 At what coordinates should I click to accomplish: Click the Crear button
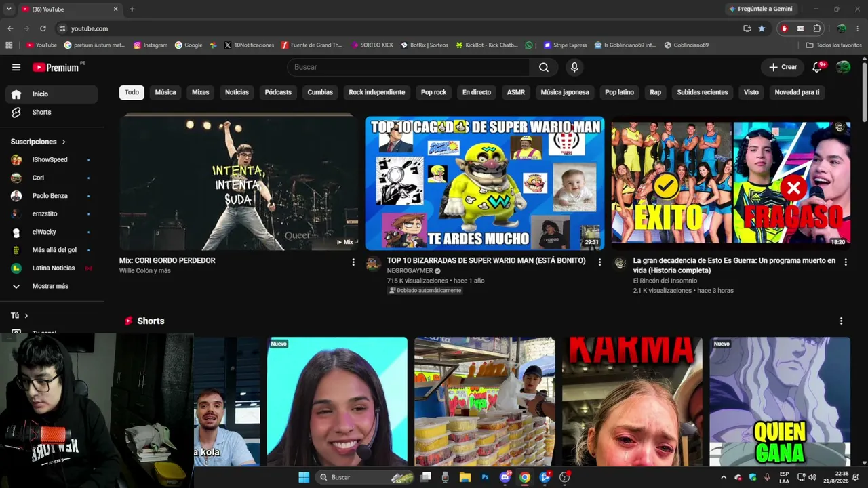point(783,67)
